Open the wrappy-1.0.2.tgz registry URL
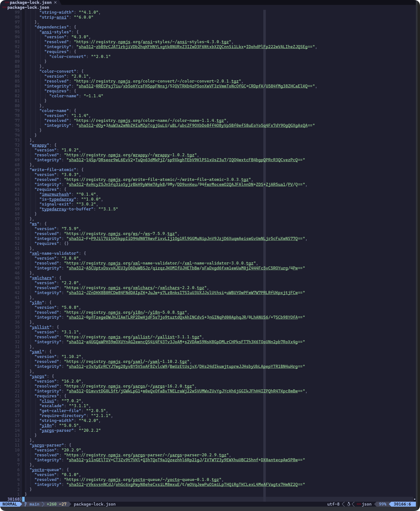Image resolution: width=420 pixels, height=511 pixels. 130,155
